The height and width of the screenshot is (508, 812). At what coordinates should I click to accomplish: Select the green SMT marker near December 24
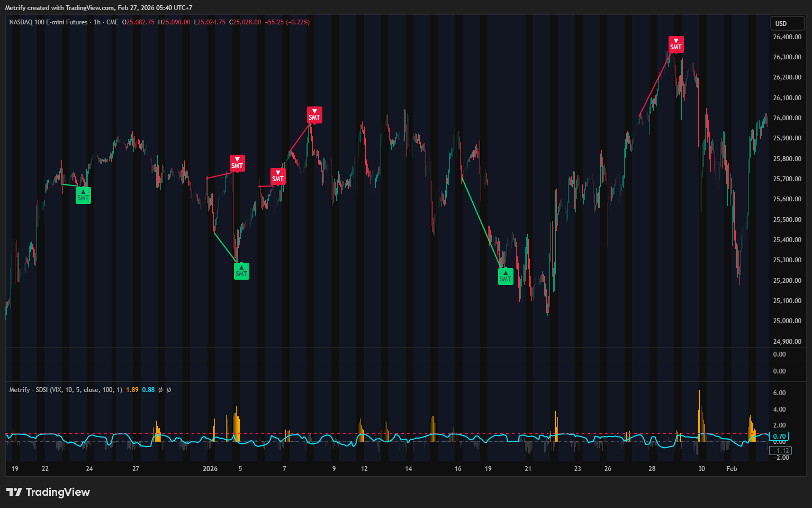click(83, 195)
